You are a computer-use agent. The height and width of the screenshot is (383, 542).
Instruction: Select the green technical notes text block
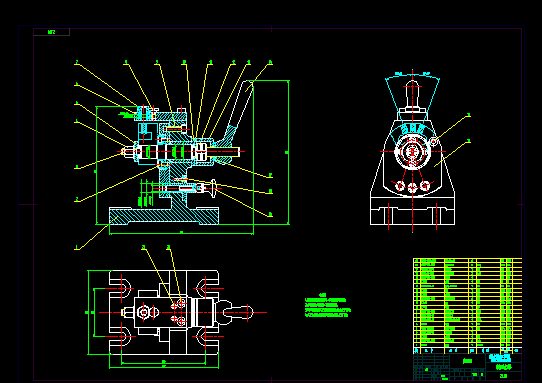pyautogui.click(x=327, y=306)
